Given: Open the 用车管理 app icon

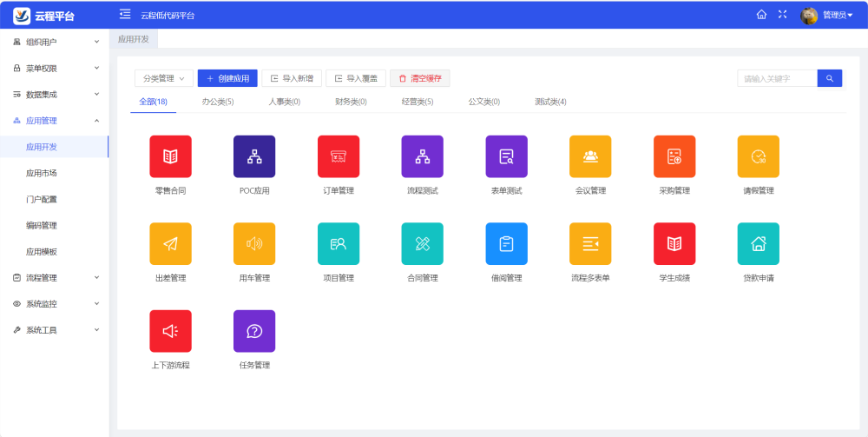Looking at the screenshot, I should 254,244.
